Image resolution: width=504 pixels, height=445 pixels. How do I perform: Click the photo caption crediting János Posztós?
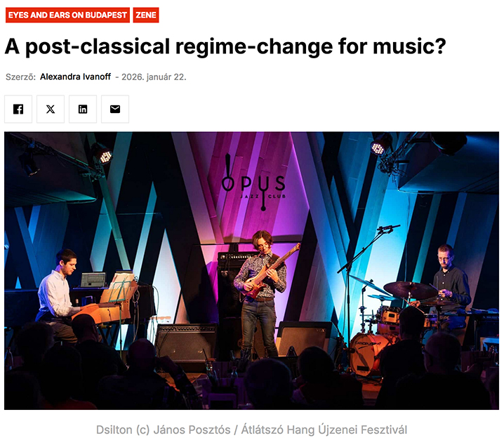[251, 430]
